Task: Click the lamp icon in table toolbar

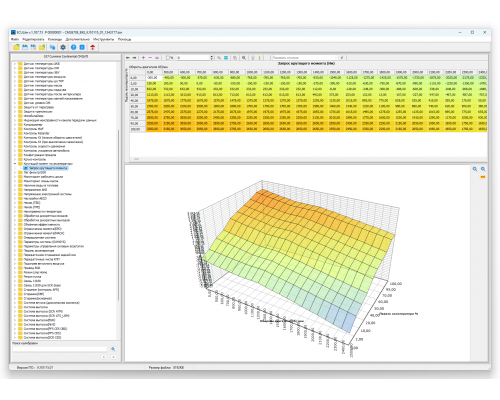Action: 253,58
